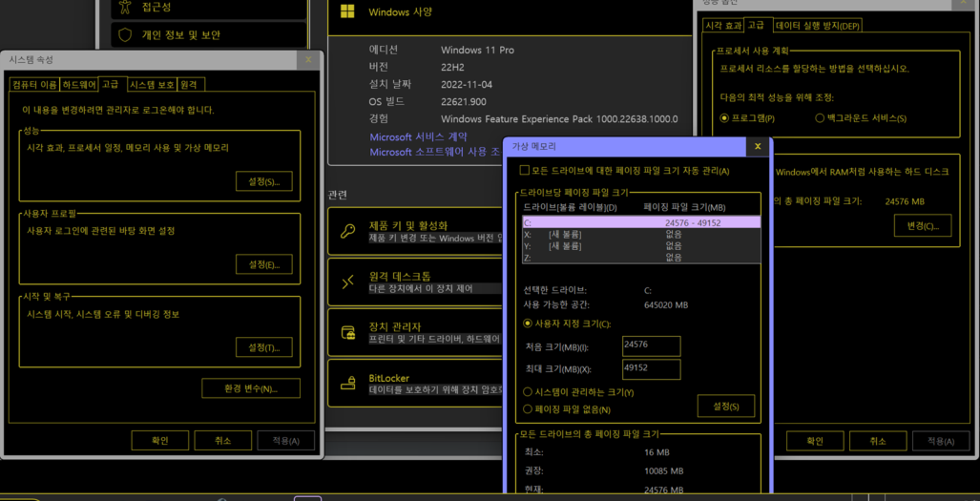Select drive Z: row in paging list
The width and height of the screenshot is (980, 501).
(641, 258)
